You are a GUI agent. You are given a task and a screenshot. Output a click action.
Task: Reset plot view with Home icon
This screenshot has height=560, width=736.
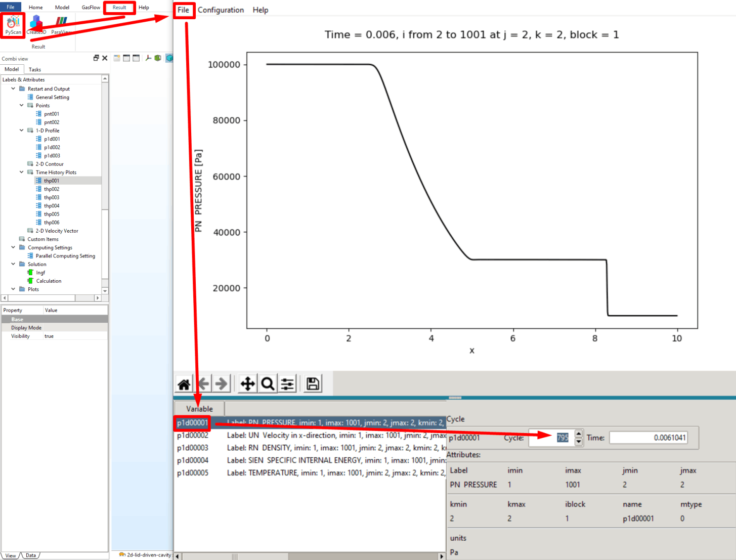[184, 384]
